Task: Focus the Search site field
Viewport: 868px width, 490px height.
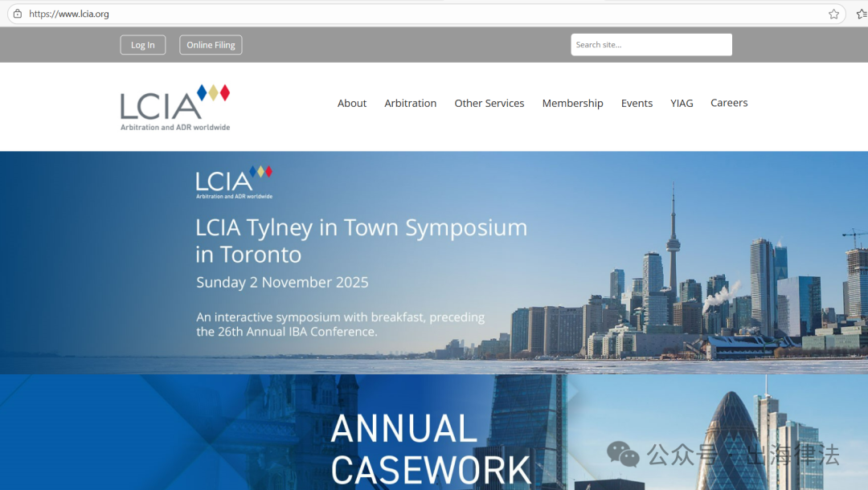Action: coord(652,45)
